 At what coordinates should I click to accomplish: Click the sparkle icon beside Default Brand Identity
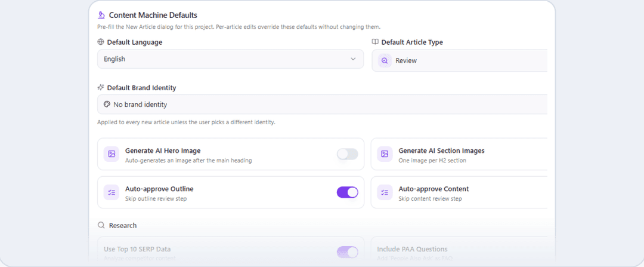click(x=101, y=88)
